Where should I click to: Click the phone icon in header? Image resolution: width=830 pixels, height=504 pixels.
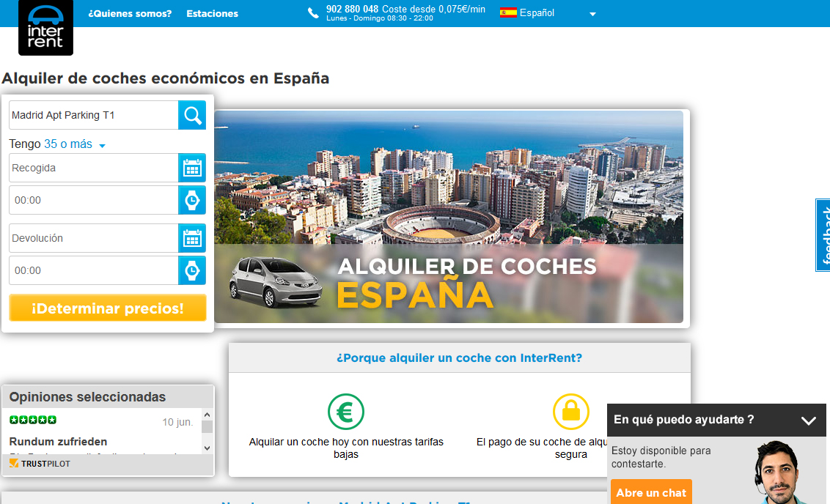click(x=314, y=13)
